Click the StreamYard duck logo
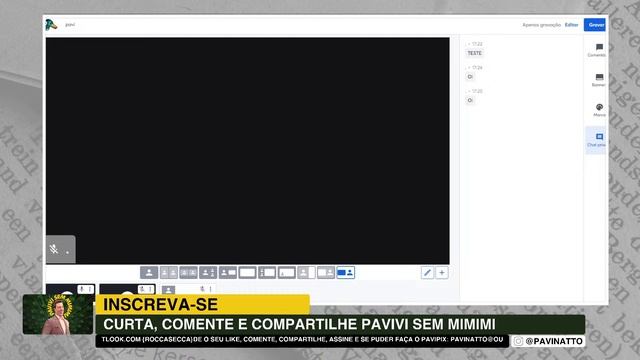The height and width of the screenshot is (360, 640). tap(51, 25)
